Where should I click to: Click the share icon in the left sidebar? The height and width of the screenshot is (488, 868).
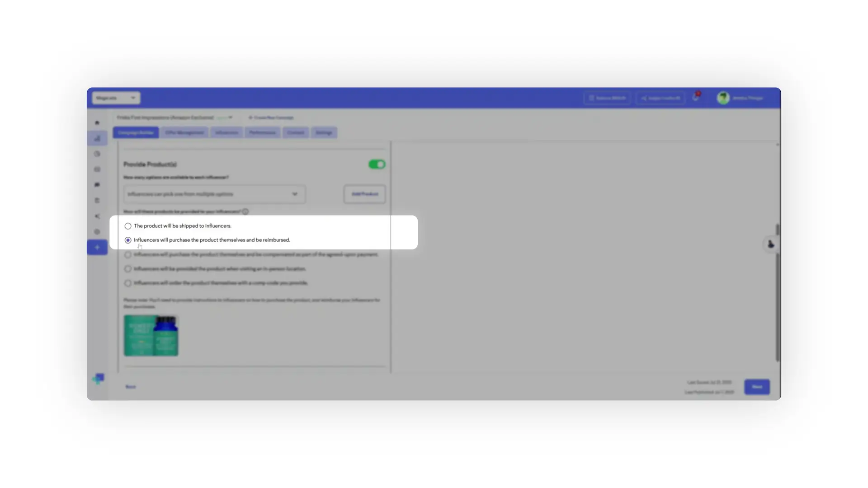pos(97,216)
